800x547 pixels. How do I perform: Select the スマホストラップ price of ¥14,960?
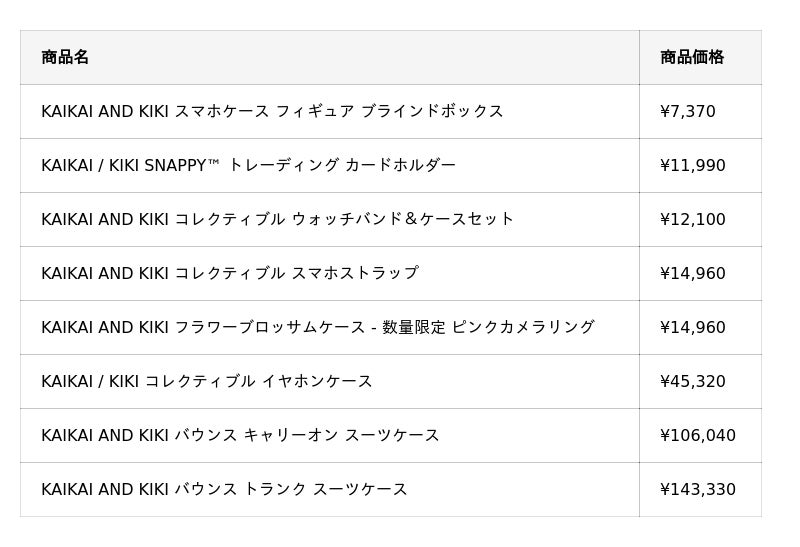[693, 273]
